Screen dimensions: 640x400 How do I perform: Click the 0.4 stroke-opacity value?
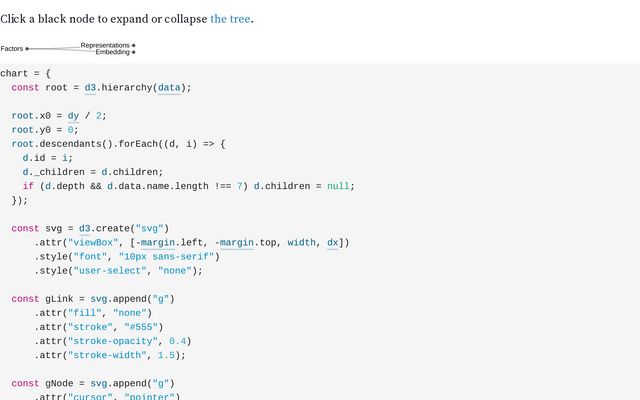point(178,341)
